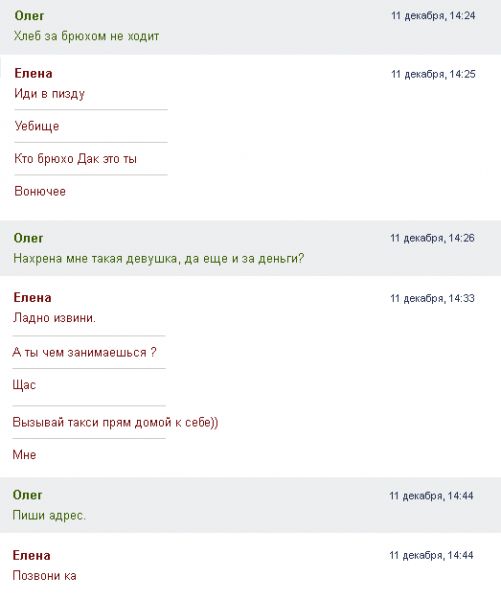
Task: Select the timestamp 11 декабря, 14:33
Action: [432, 298]
